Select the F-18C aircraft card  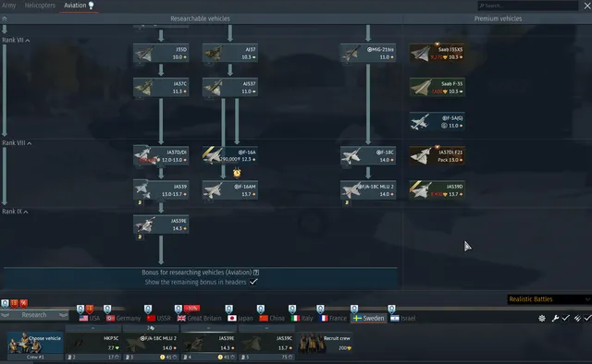(x=368, y=156)
